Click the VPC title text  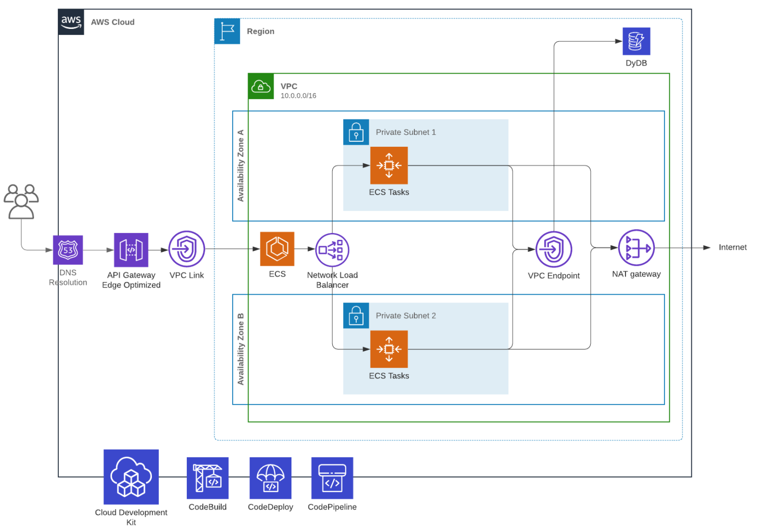click(x=289, y=87)
